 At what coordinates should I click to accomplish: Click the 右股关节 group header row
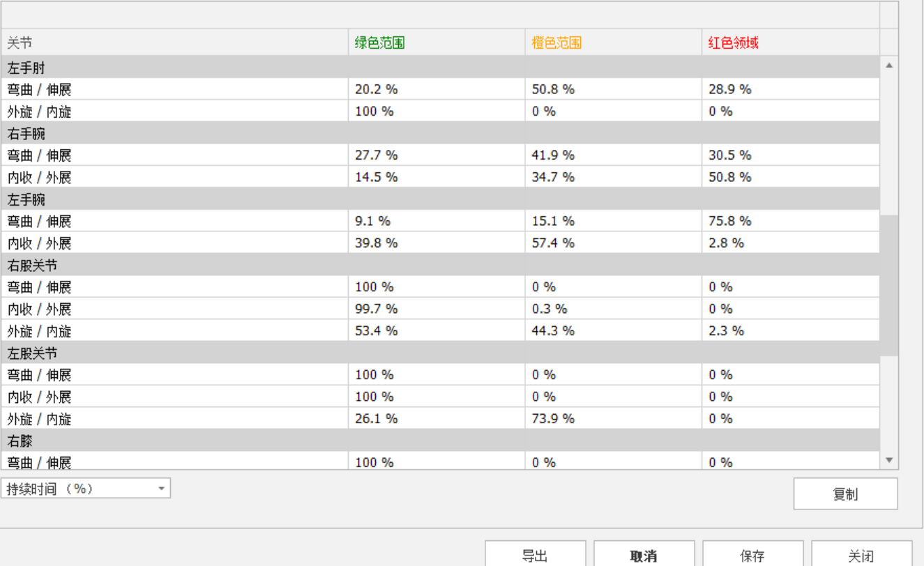point(32,265)
